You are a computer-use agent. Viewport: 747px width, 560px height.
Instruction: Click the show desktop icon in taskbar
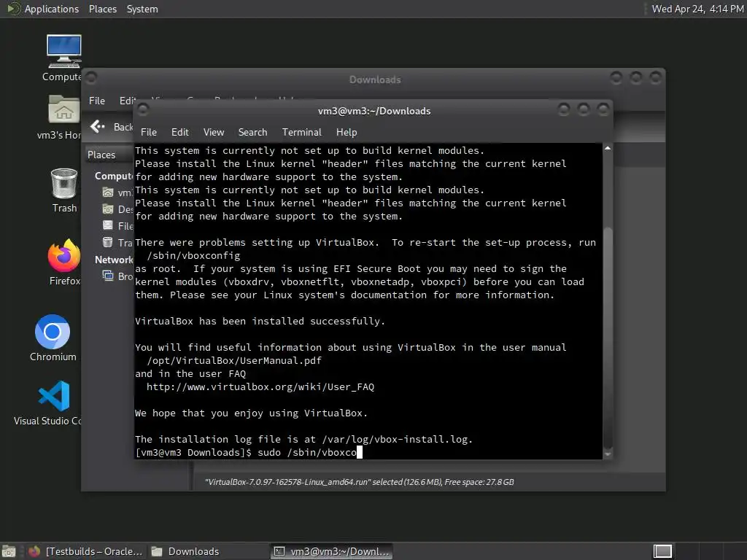[9, 552]
